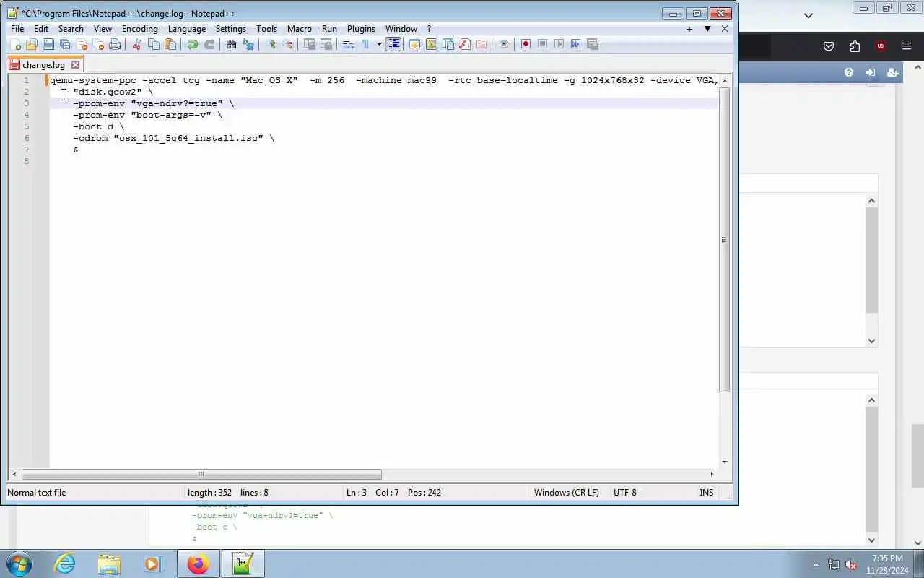
Task: Add new tab with plus button in menu bar
Action: tap(689, 29)
